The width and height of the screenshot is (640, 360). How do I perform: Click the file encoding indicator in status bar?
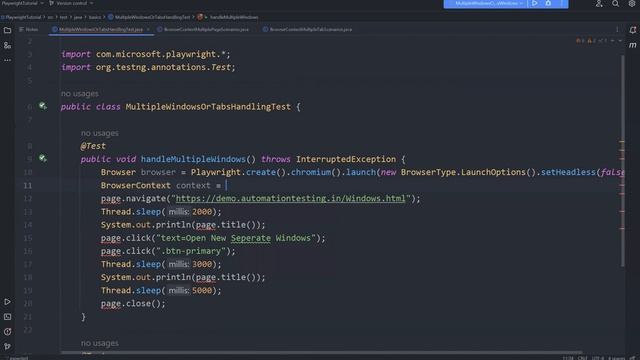coord(598,358)
